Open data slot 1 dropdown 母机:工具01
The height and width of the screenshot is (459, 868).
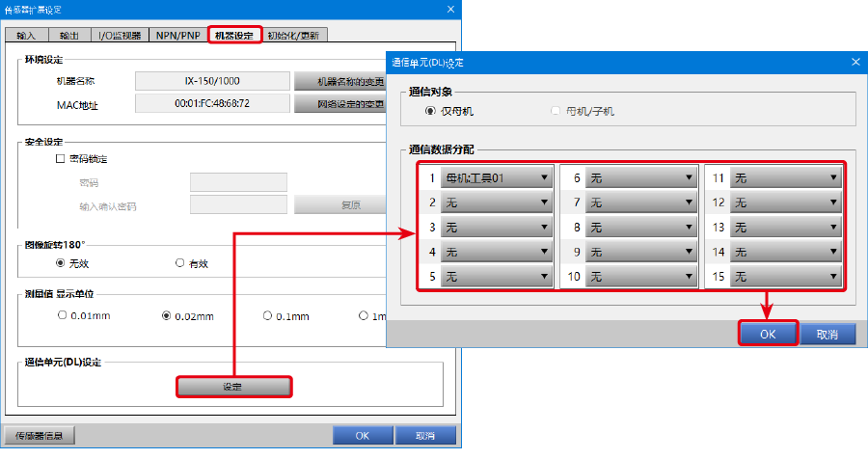click(496, 177)
